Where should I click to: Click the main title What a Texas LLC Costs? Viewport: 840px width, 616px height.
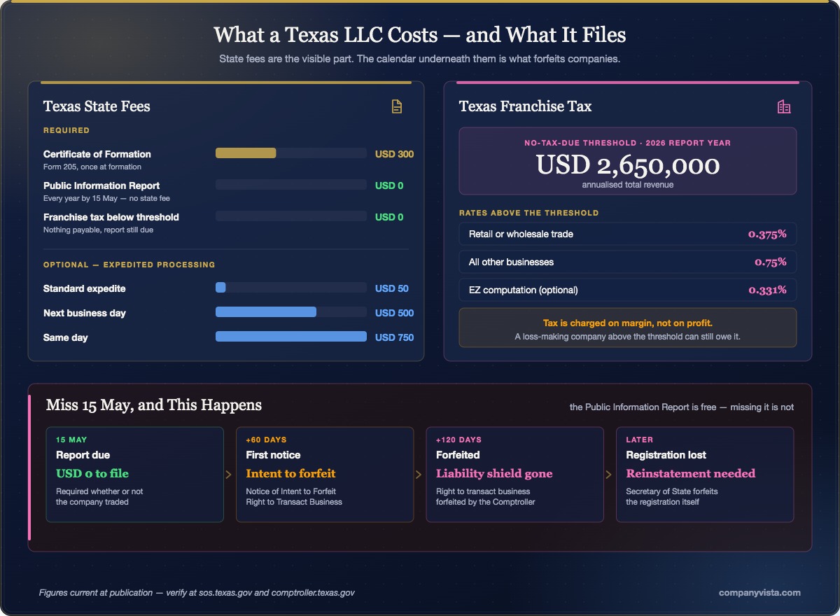coord(420,34)
